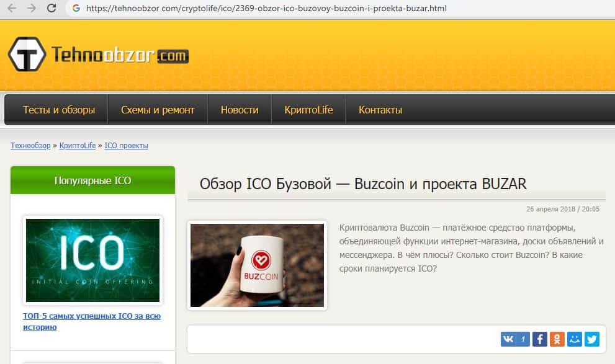The width and height of the screenshot is (615, 364).
Task: Click the Популярные ICO sidebar header
Action: click(92, 180)
